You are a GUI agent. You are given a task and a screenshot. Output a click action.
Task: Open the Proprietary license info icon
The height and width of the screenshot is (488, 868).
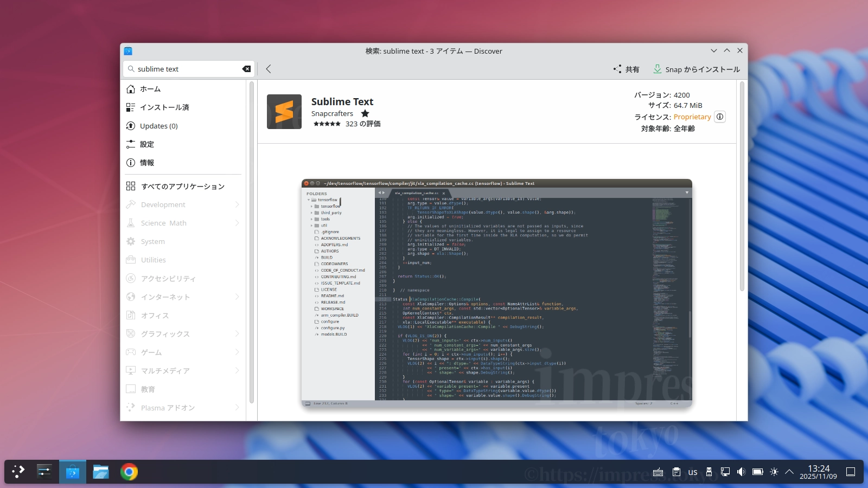coord(720,117)
